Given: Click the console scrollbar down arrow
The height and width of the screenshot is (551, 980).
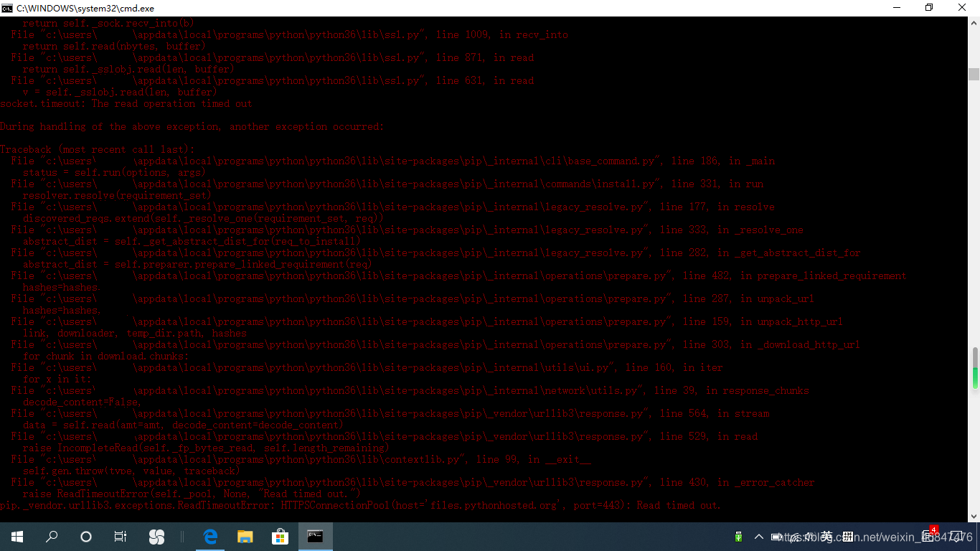Looking at the screenshot, I should [974, 516].
